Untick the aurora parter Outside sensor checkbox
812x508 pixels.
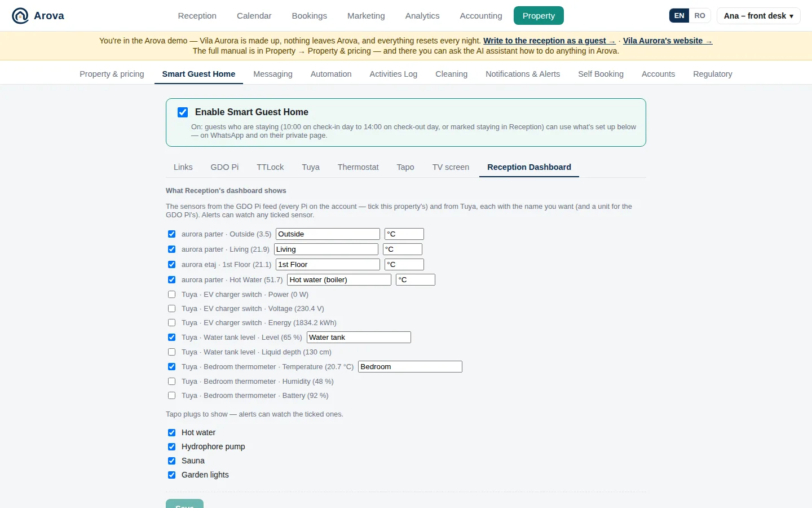pos(172,234)
